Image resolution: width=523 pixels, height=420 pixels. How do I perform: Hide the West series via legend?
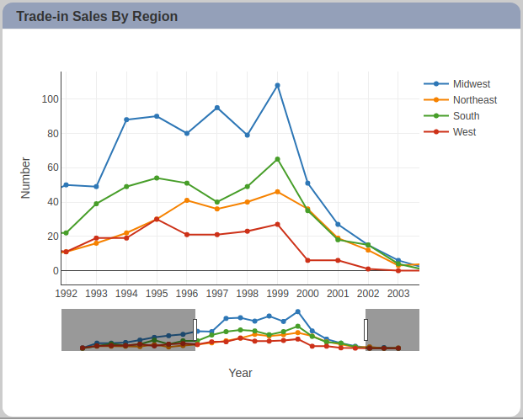(x=450, y=132)
